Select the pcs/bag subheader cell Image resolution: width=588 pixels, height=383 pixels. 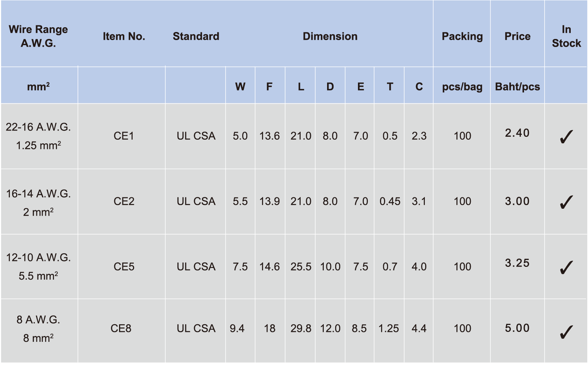[462, 87]
